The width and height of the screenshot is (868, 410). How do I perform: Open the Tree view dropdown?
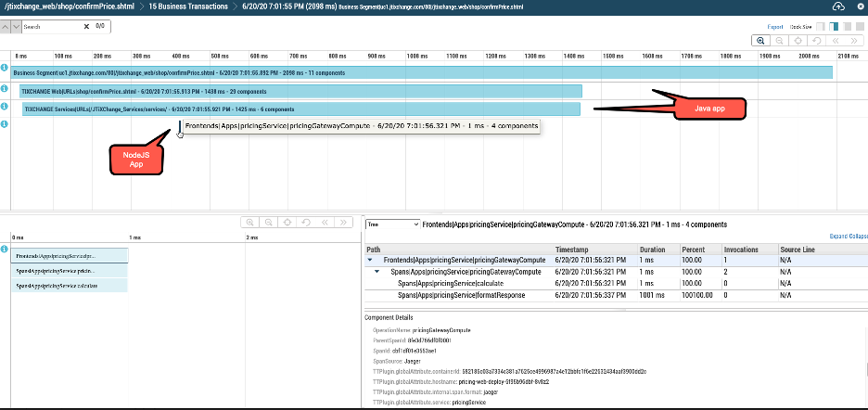(392, 224)
